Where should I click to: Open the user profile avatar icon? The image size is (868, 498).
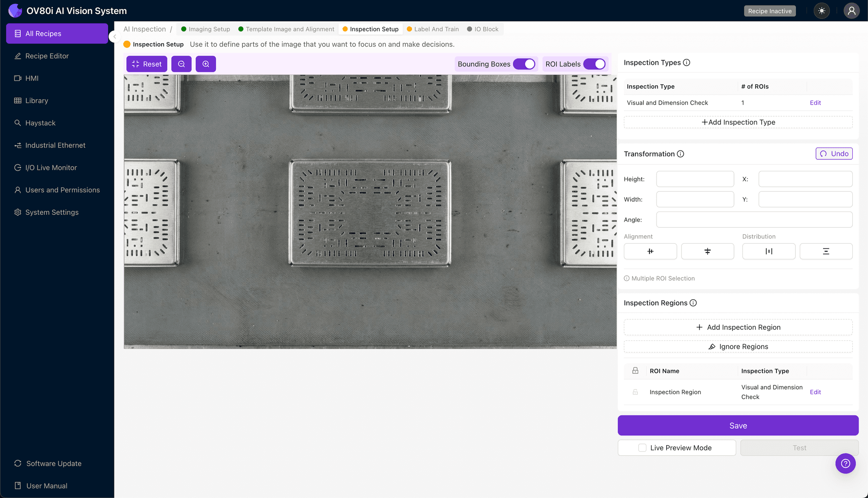click(851, 11)
